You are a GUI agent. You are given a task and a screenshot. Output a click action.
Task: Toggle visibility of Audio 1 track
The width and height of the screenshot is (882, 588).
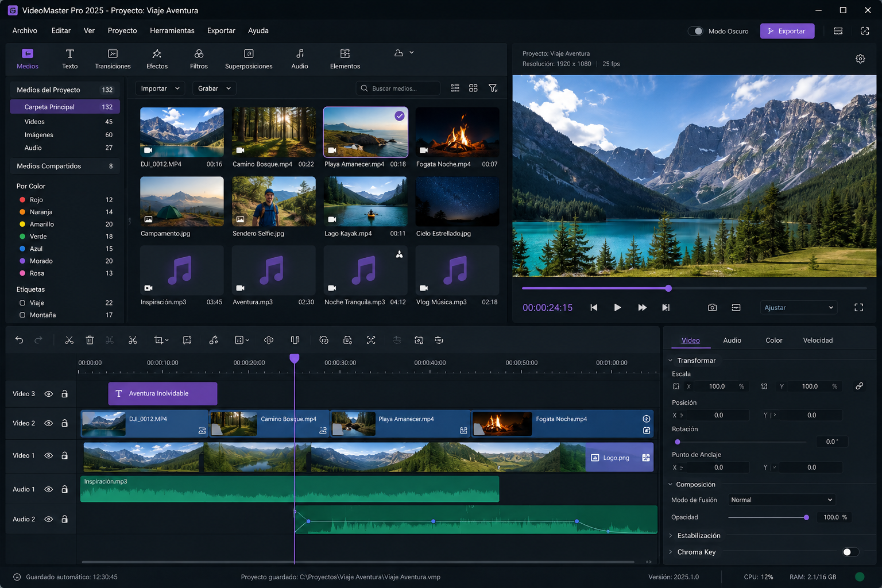pyautogui.click(x=49, y=490)
